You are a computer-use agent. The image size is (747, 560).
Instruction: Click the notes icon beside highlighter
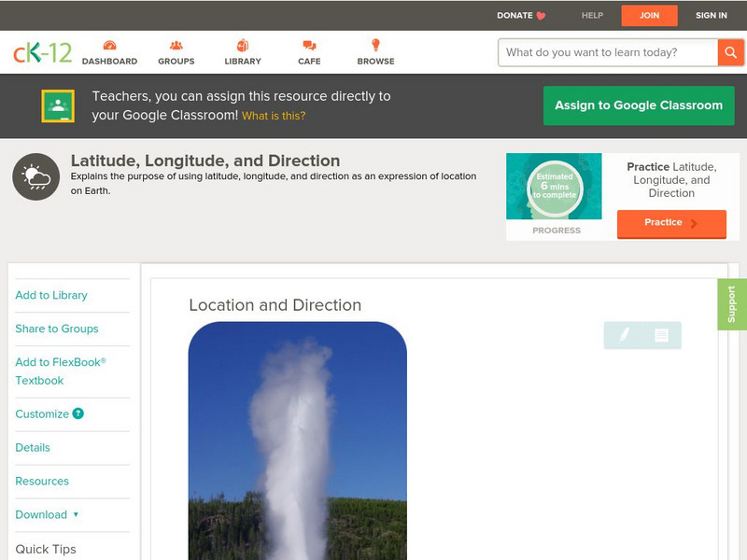pyautogui.click(x=661, y=335)
